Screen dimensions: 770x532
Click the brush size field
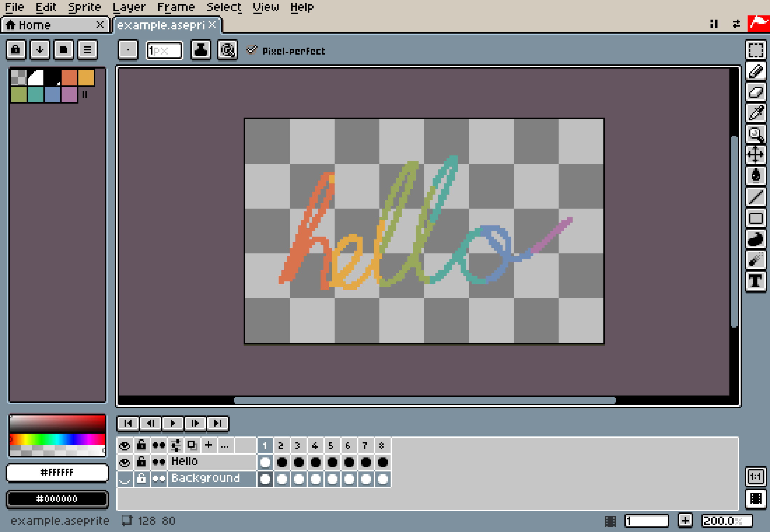(164, 51)
